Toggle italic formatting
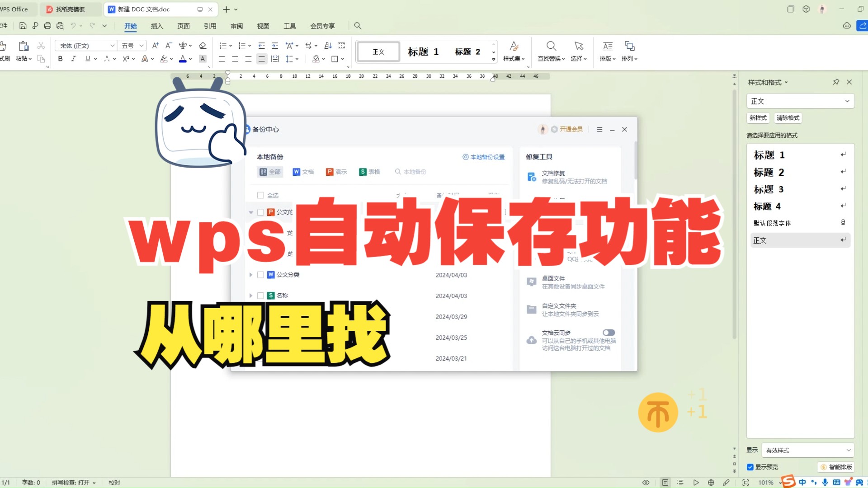868x488 pixels. 73,59
